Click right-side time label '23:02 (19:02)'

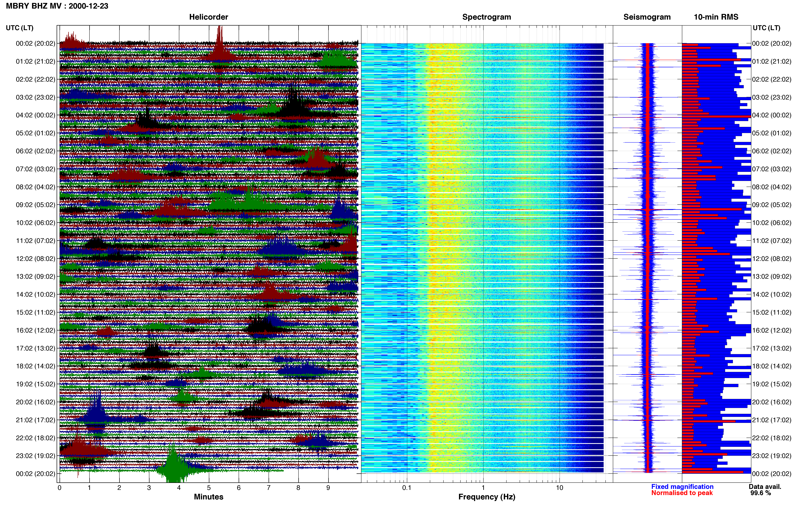pos(772,456)
